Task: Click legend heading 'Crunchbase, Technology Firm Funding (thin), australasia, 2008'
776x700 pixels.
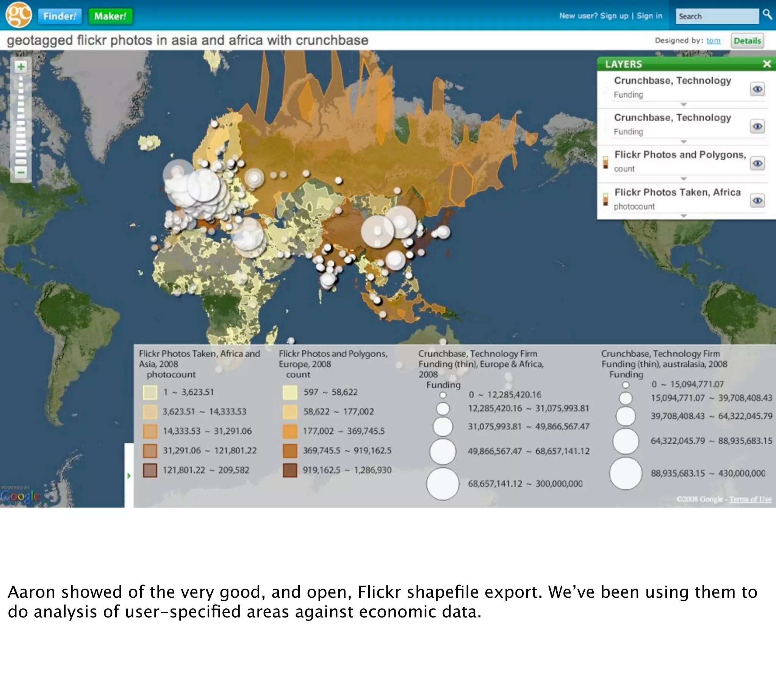Action: 664,359
